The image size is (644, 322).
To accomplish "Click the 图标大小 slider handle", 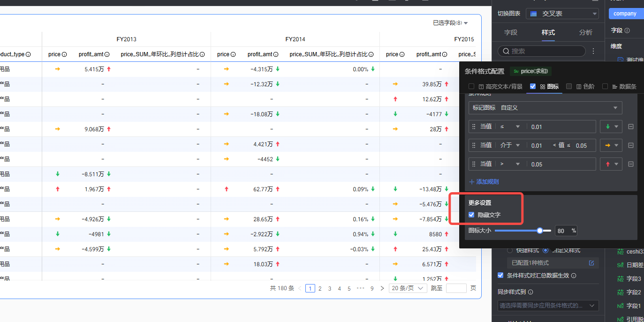I will [x=540, y=231].
